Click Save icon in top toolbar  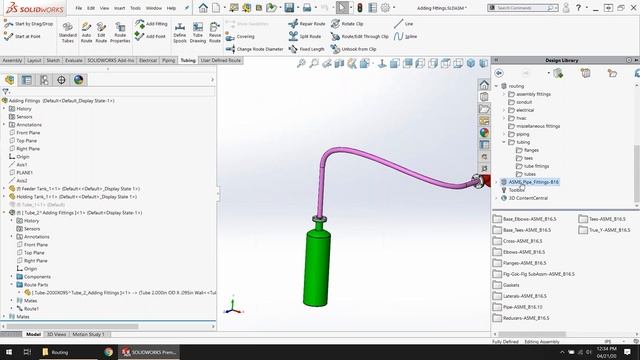click(x=289, y=8)
